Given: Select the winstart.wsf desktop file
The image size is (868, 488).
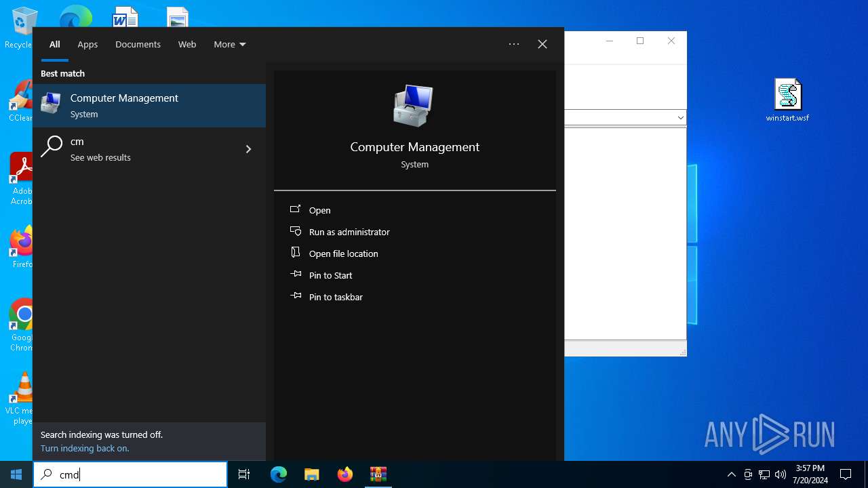Looking at the screenshot, I should click(x=787, y=100).
